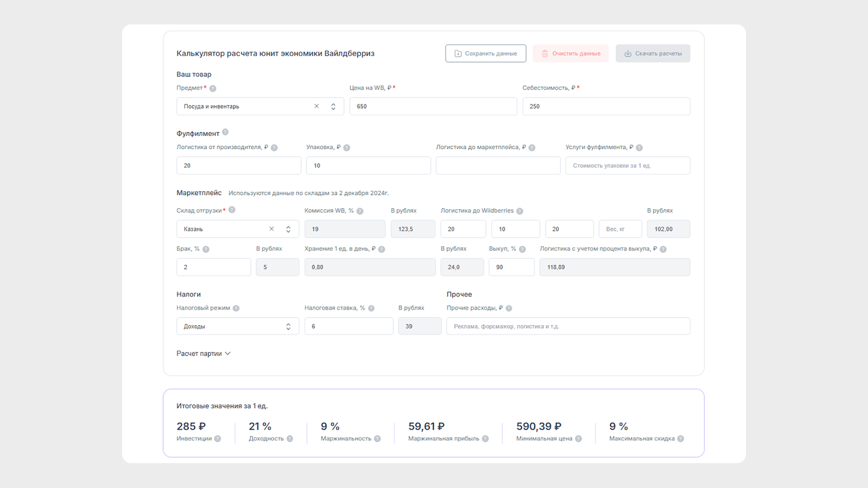Click the field showing 118,89
868x488 pixels.
(x=615, y=267)
